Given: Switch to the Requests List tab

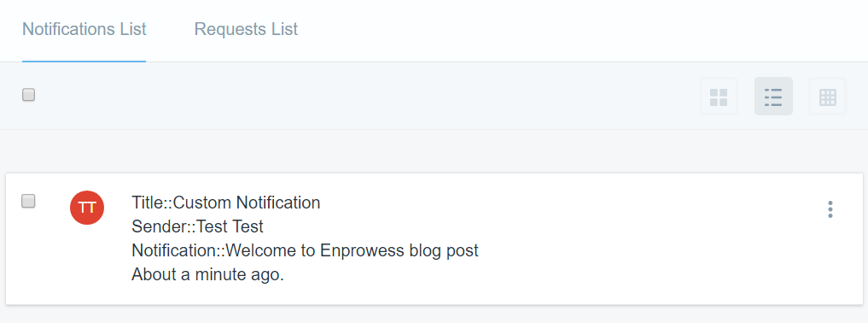Looking at the screenshot, I should 246,29.
